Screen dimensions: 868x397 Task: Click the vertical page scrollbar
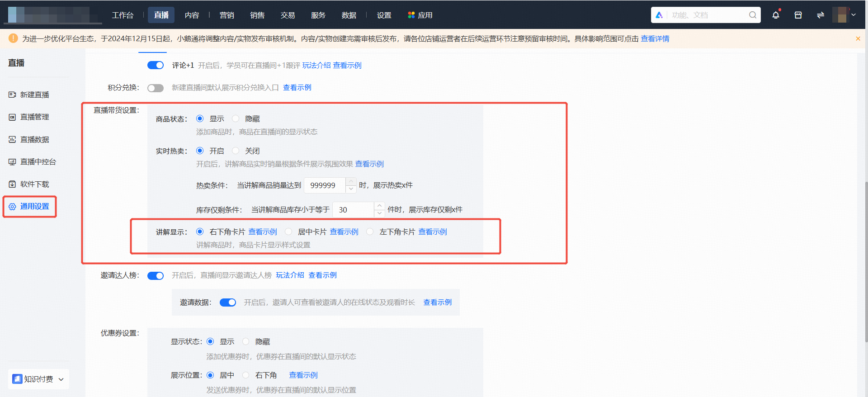click(866, 262)
